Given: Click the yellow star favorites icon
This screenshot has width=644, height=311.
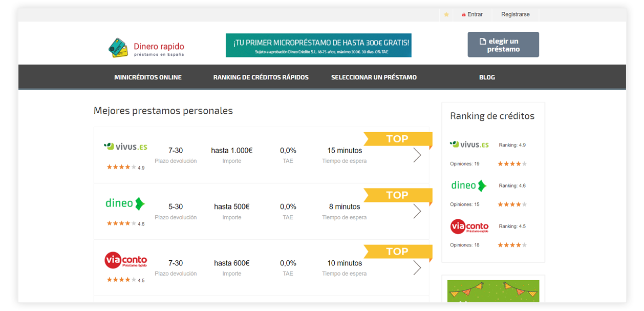Looking at the screenshot, I should tap(446, 15).
